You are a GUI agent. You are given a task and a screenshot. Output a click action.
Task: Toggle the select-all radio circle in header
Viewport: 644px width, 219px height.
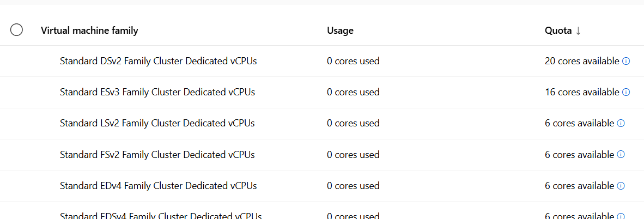(x=16, y=30)
